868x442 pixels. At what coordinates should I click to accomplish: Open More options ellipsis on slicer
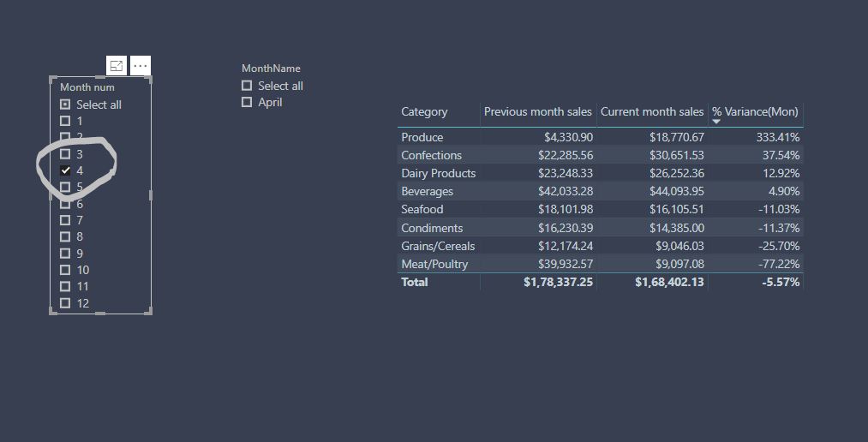click(x=141, y=66)
